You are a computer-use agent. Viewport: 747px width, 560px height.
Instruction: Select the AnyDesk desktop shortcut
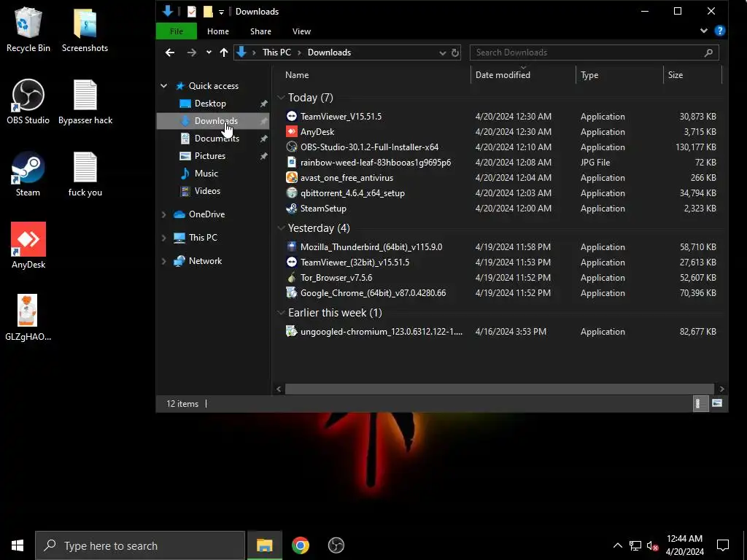click(28, 246)
